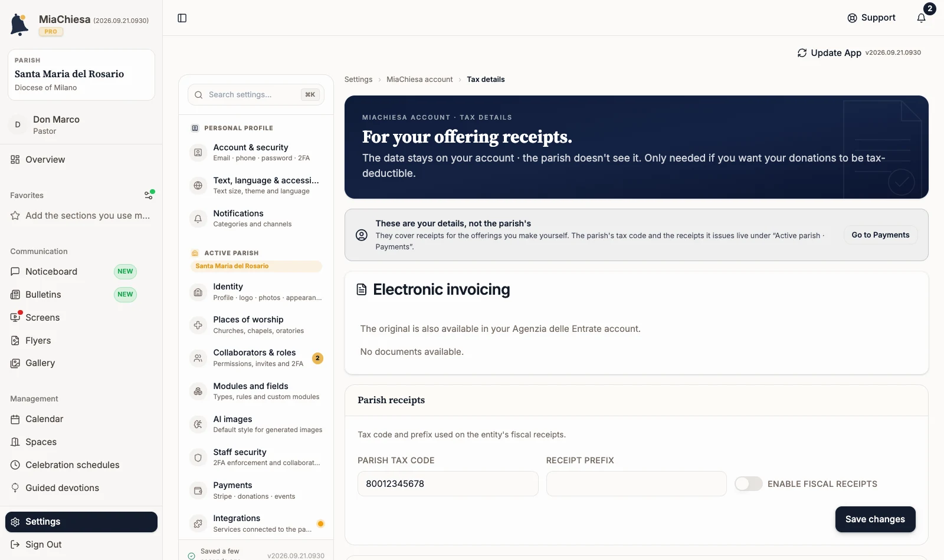Click the Integrations puzzle icon

198,524
